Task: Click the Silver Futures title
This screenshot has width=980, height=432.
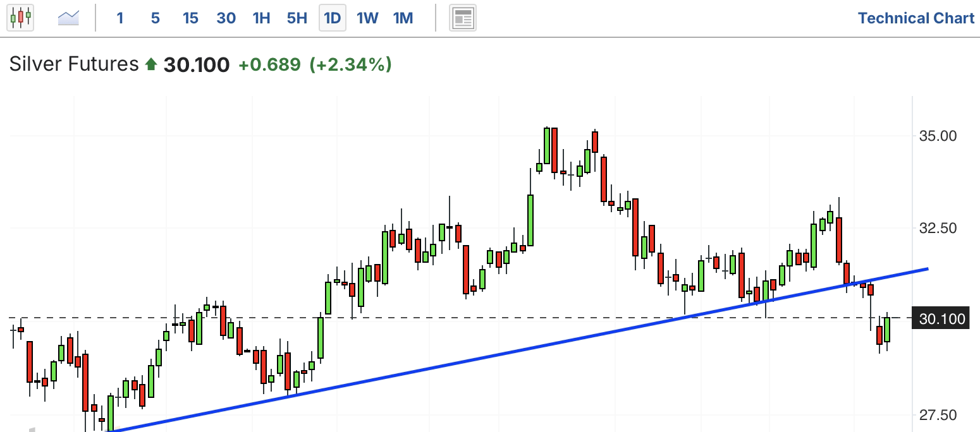Action: 74,64
